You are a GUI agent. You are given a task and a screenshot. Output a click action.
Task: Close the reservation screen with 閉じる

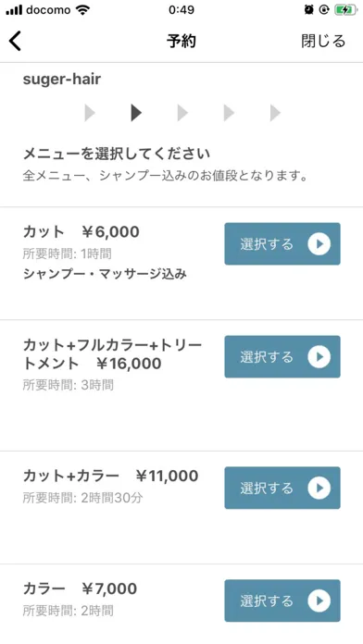(323, 41)
